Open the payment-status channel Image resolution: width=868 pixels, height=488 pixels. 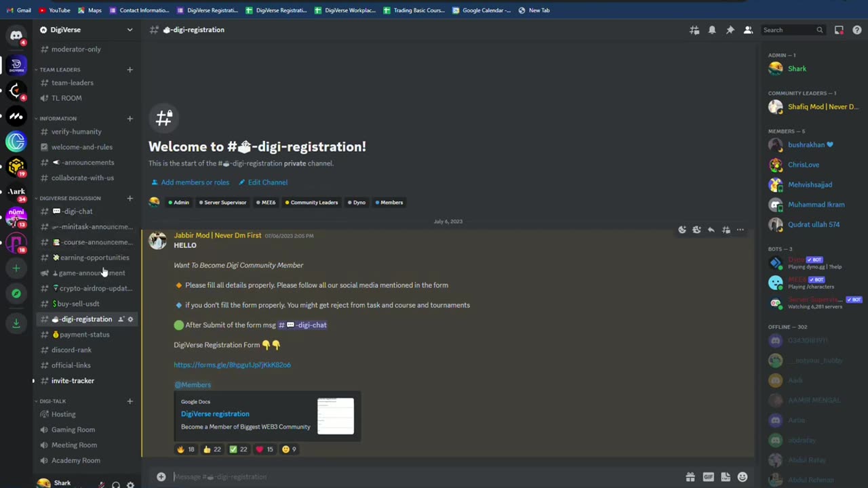[x=87, y=334]
